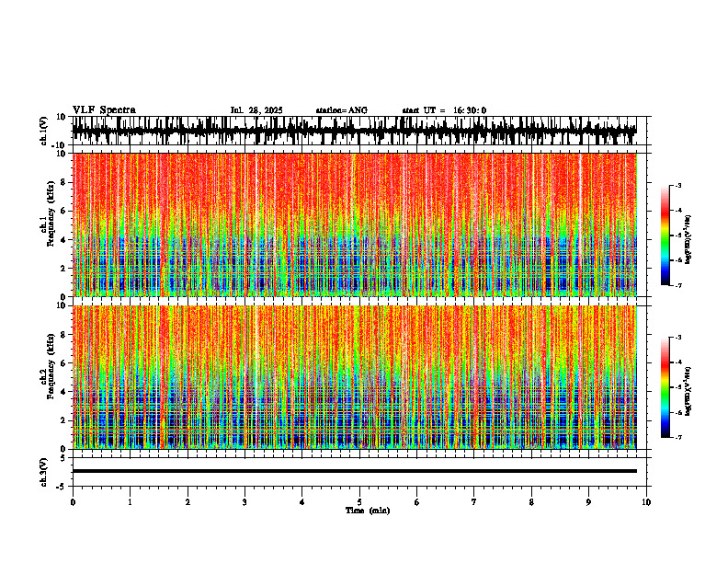Click the time-axis tick label "2"

(188, 502)
